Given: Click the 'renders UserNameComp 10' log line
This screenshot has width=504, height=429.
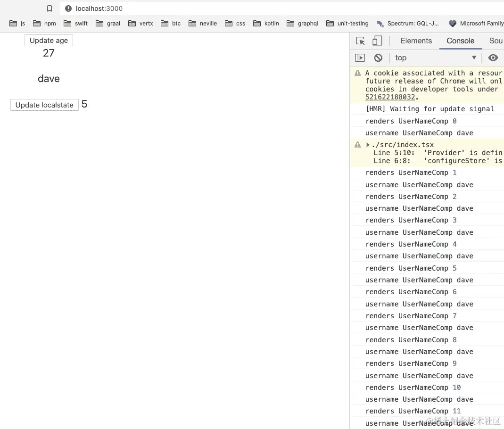Looking at the screenshot, I should [x=413, y=388].
